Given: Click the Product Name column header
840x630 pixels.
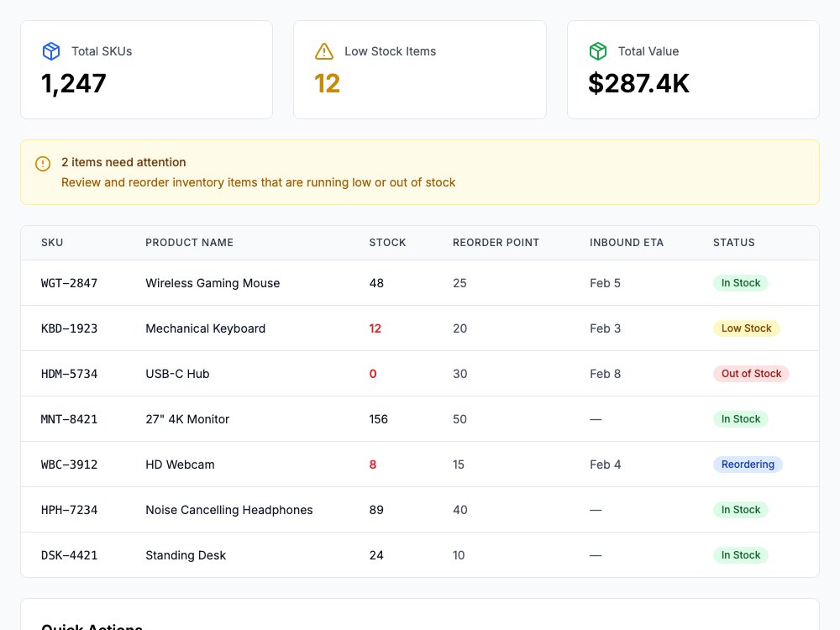Looking at the screenshot, I should (189, 243).
